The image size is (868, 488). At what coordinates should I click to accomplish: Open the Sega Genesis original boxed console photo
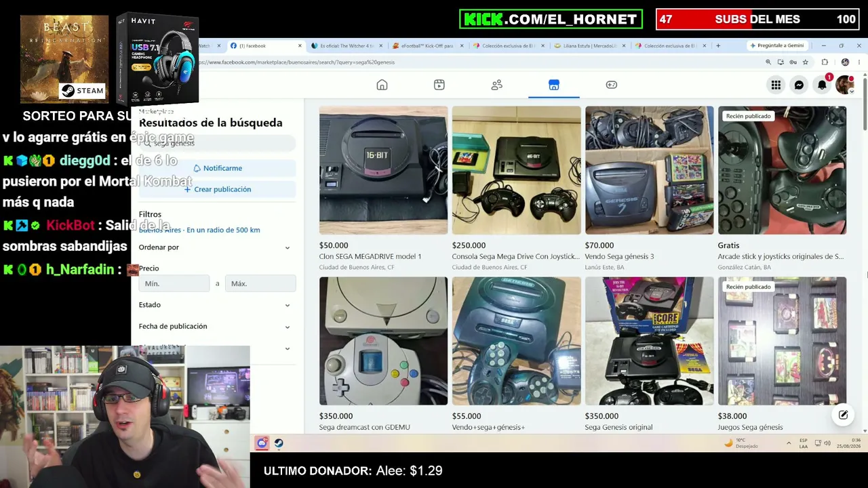coord(650,341)
